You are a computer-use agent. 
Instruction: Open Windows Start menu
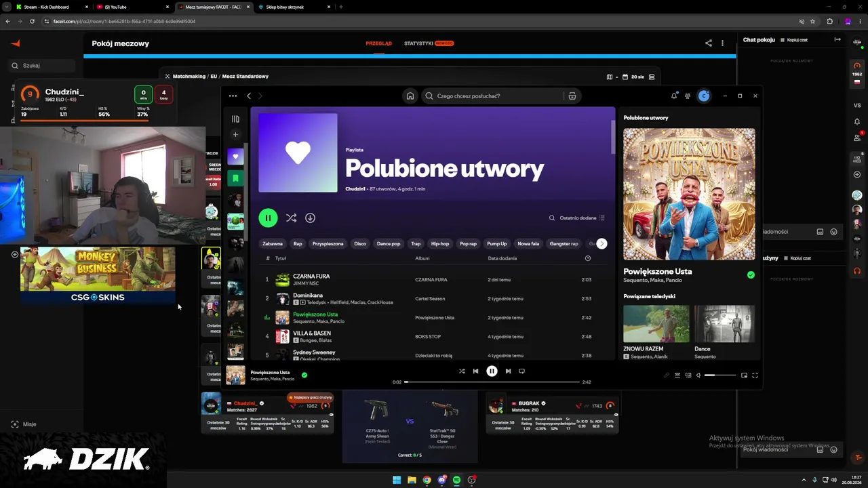coord(397,481)
